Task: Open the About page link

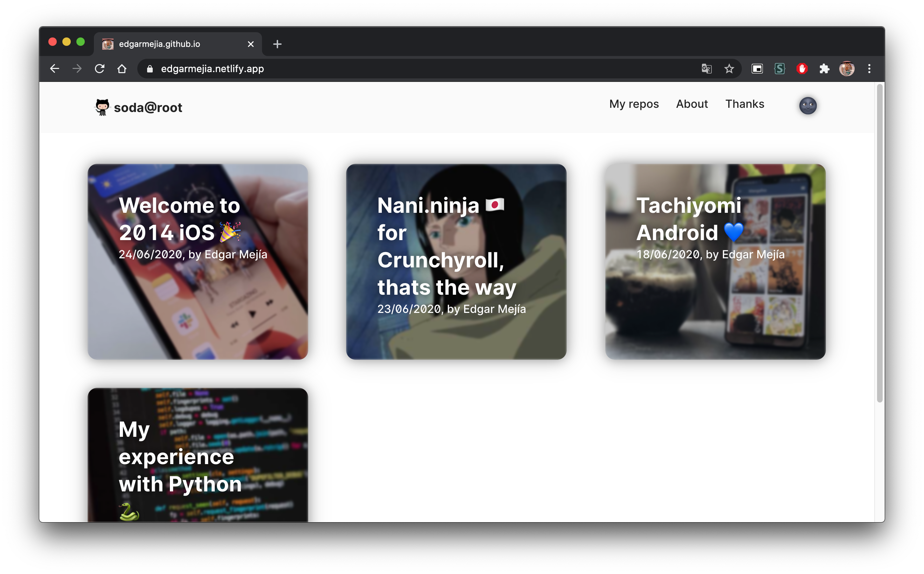Action: coord(691,104)
